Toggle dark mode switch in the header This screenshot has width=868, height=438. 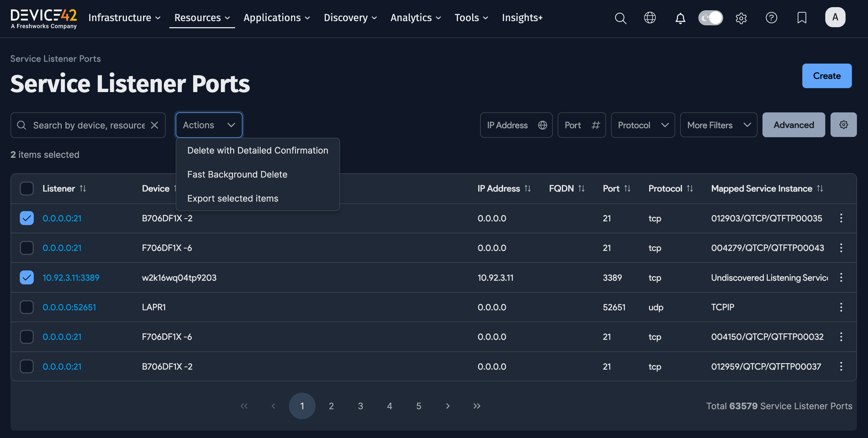point(711,18)
